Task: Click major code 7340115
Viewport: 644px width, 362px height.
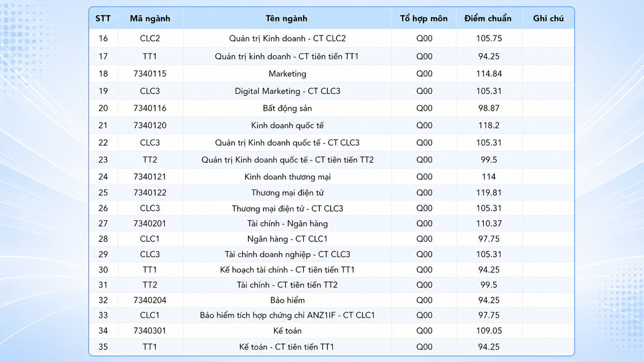Action: pyautogui.click(x=150, y=73)
